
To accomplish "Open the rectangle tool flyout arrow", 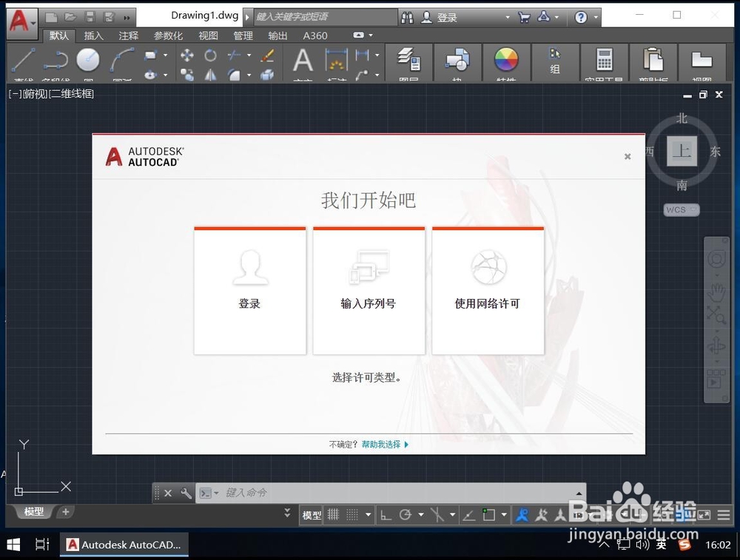I will point(166,54).
